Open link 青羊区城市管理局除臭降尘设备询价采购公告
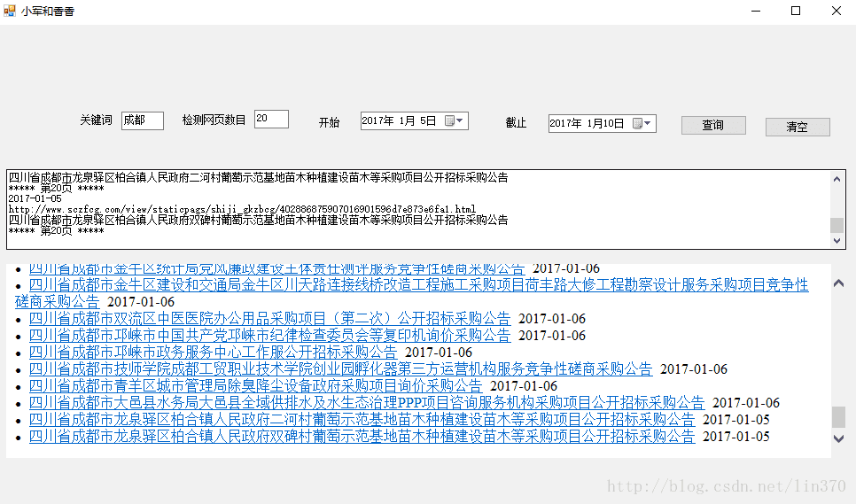Viewport: 856px width, 504px height. pyautogui.click(x=255, y=386)
